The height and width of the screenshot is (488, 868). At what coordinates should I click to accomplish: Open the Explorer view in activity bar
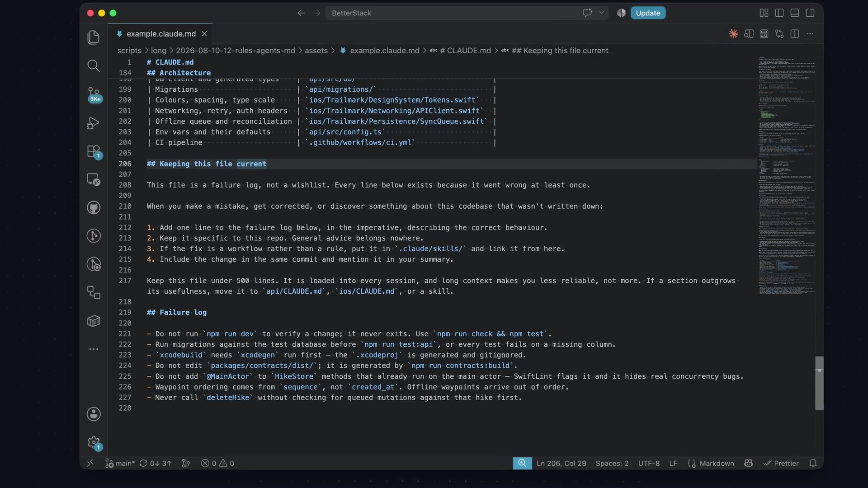pyautogui.click(x=94, y=37)
